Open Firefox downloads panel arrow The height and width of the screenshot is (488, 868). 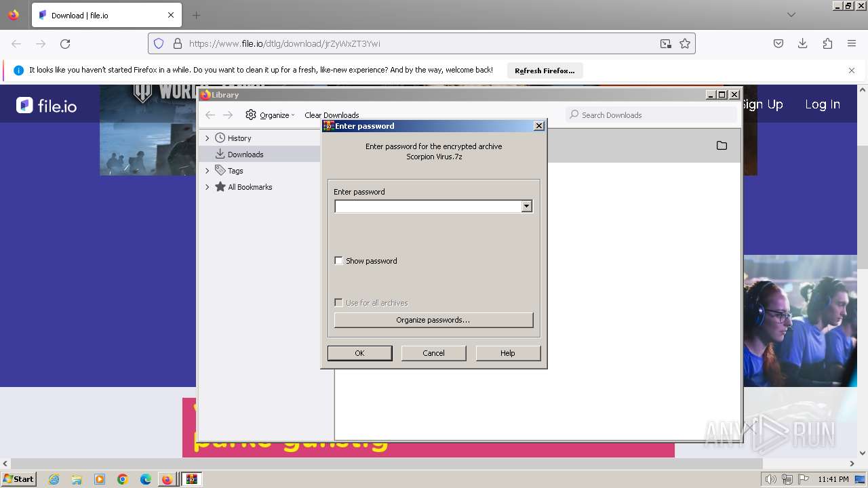point(803,43)
